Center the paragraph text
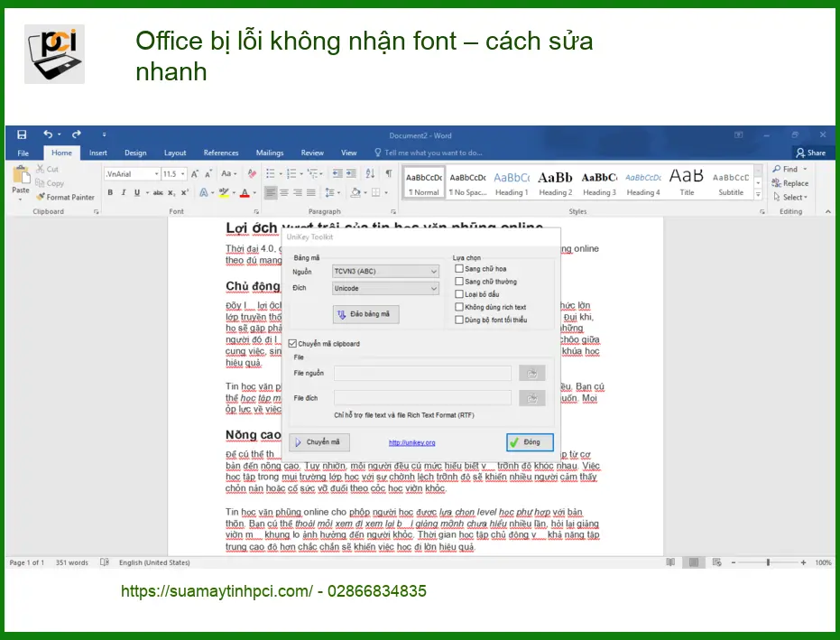Screen dimensions: 840x640 [284, 192]
